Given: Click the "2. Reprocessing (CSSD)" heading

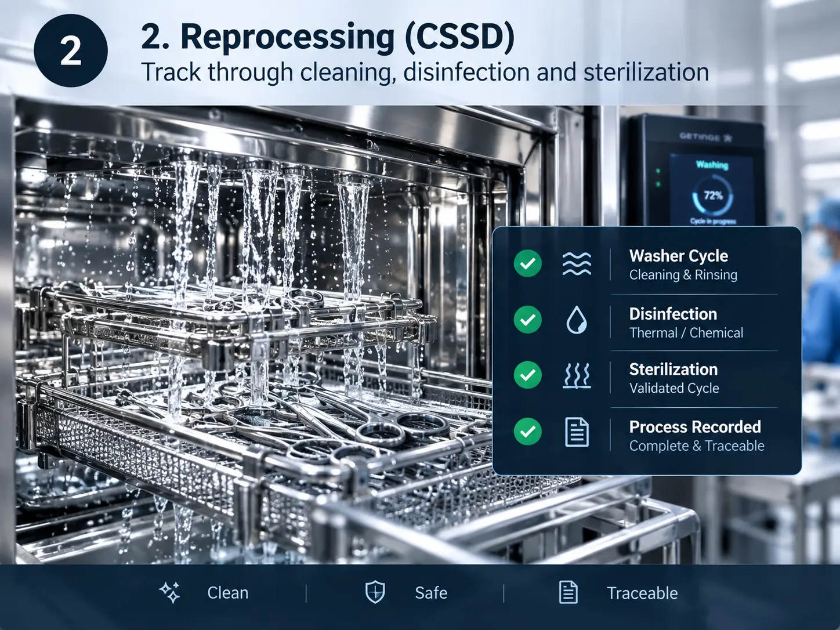Looking at the screenshot, I should click(328, 37).
